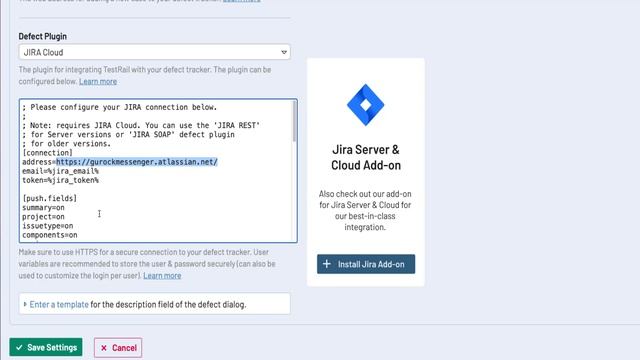Screen dimensions: 640x360
Task: Click inside the JIRA configuration text area
Action: coord(158,171)
